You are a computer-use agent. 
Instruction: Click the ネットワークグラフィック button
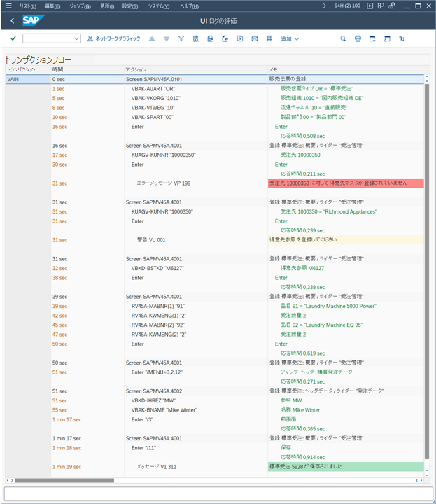[x=113, y=38]
